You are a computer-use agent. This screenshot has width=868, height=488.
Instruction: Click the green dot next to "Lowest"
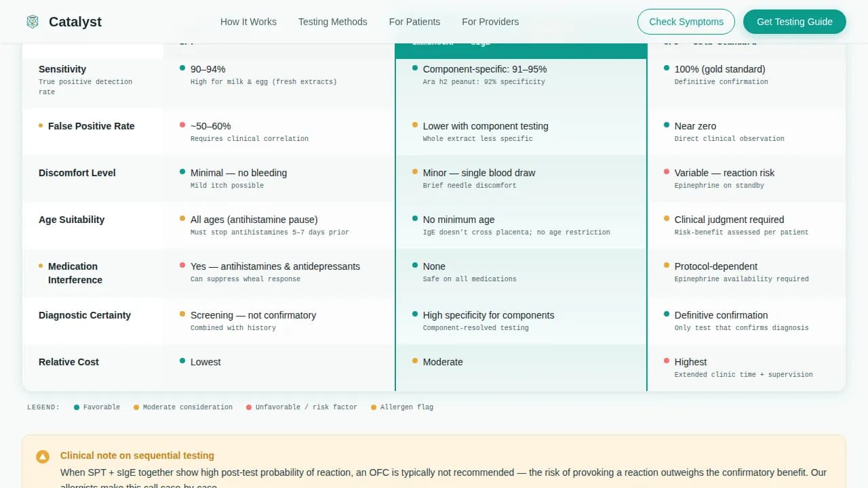(182, 361)
